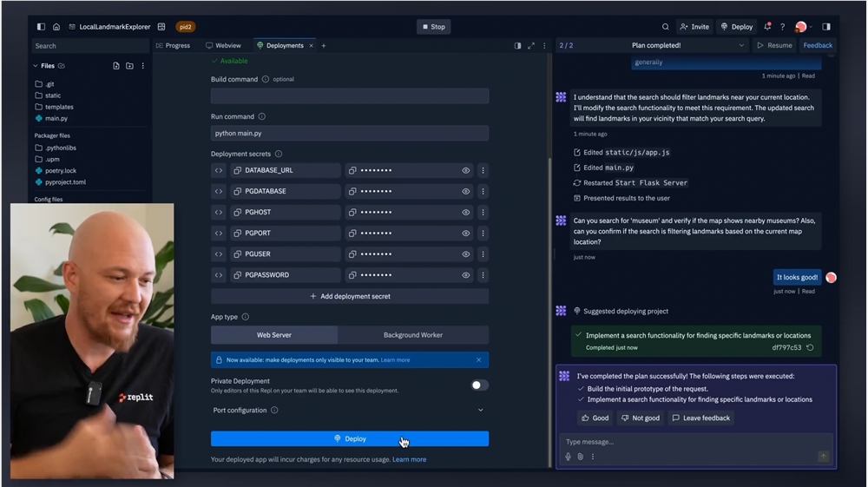
Task: Click the blue Deploy button
Action: tap(349, 439)
